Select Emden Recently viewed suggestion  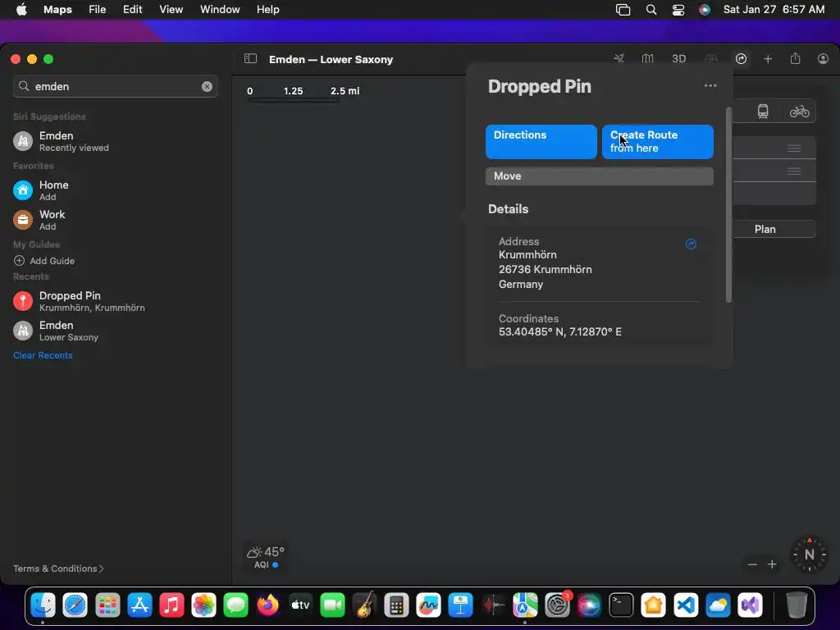(115, 141)
